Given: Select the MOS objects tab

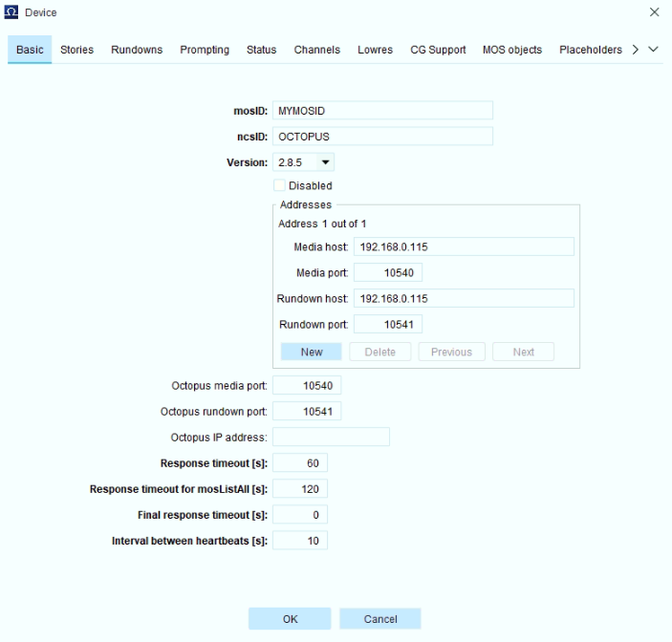Looking at the screenshot, I should pos(512,50).
